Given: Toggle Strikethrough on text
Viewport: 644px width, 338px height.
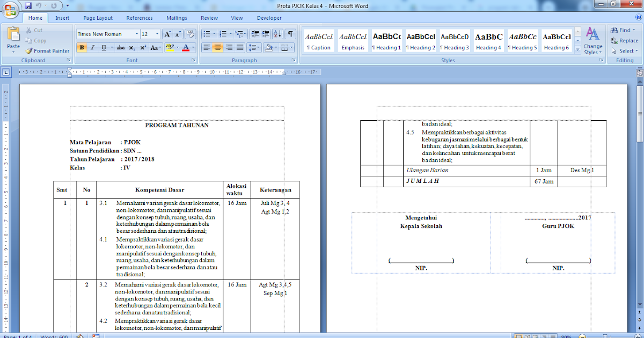Looking at the screenshot, I should point(121,48).
